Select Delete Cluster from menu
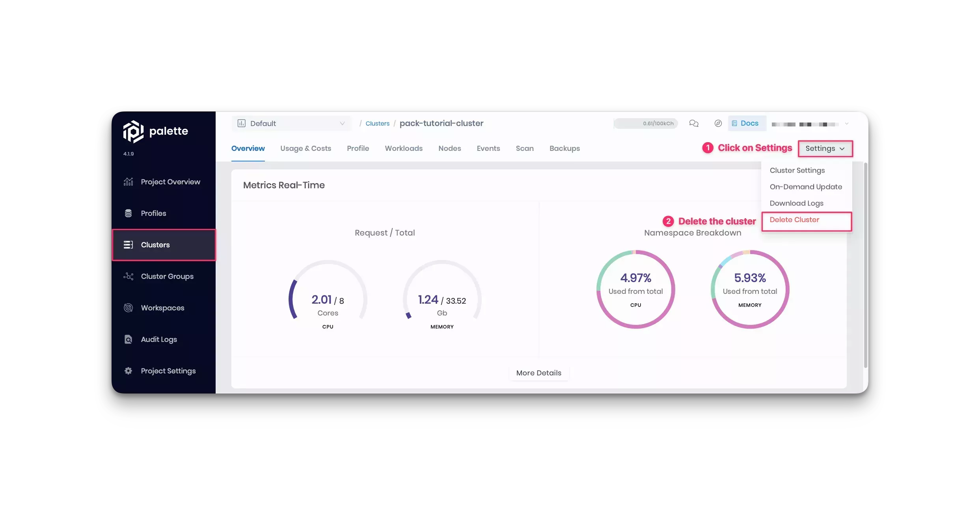 [x=794, y=220]
